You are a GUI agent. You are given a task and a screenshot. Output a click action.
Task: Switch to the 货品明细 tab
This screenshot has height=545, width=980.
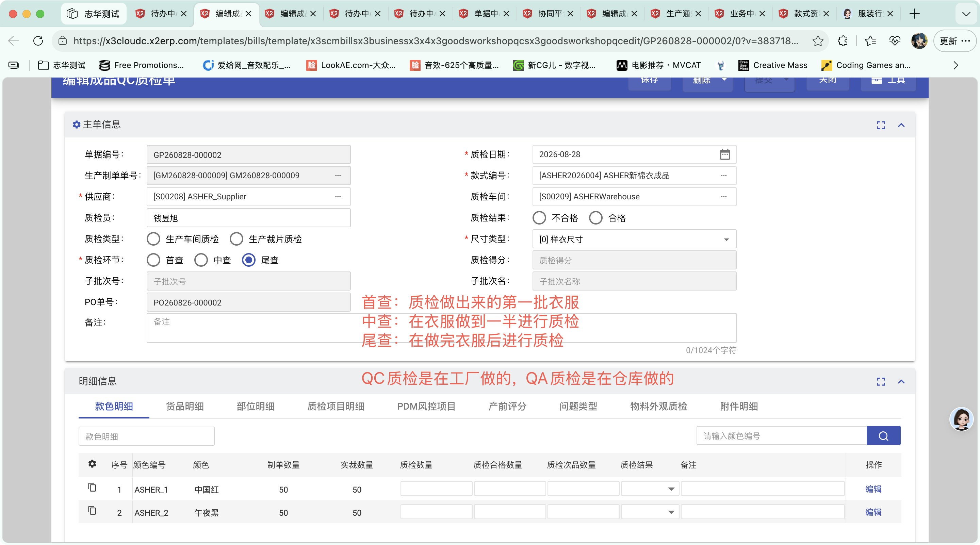[x=184, y=406]
